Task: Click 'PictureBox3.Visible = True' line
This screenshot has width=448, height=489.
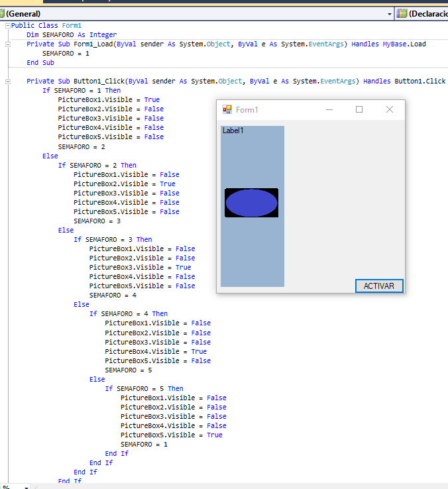Action: pyautogui.click(x=140, y=267)
